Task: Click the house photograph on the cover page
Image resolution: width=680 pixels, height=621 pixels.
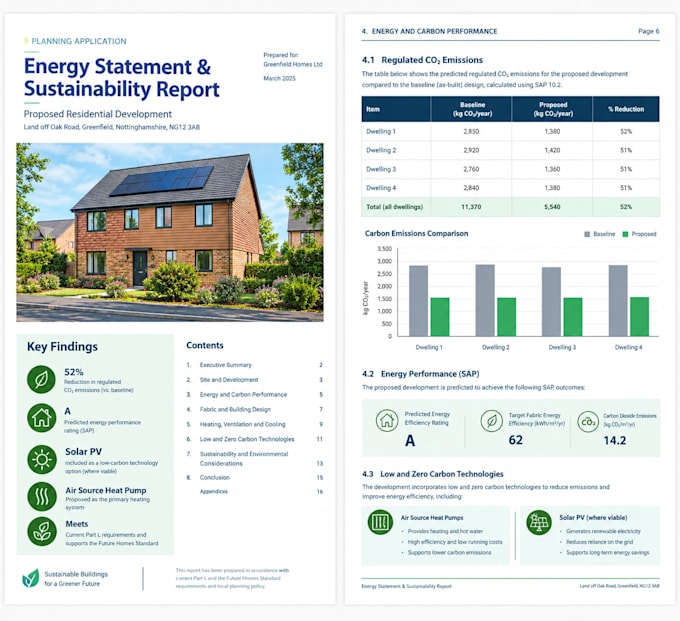Action: point(170,232)
